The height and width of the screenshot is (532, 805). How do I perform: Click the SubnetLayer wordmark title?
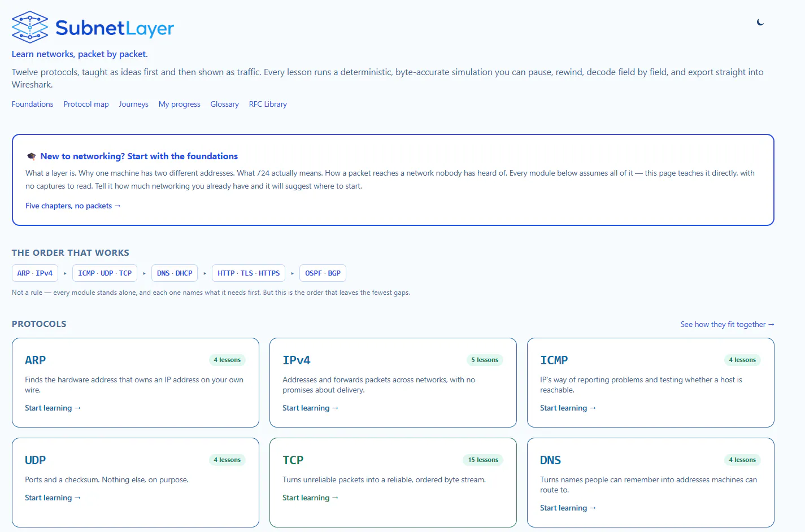pos(115,28)
